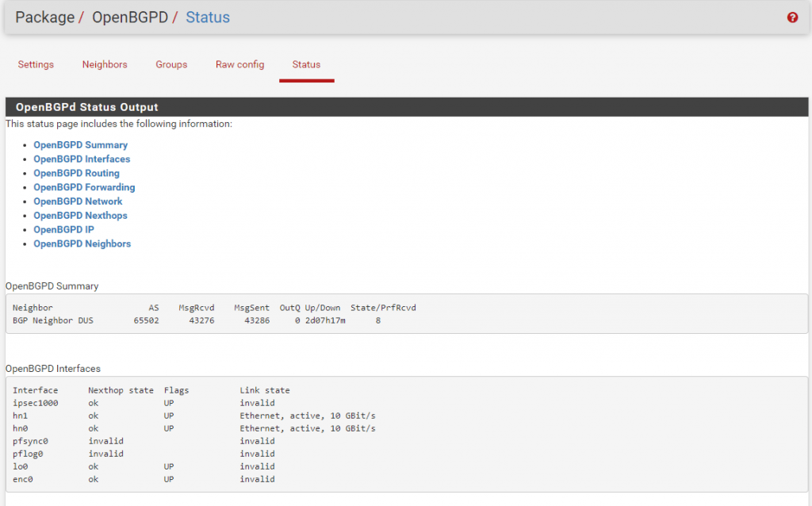
Task: Open the Neighbors tab
Action: [x=105, y=65]
